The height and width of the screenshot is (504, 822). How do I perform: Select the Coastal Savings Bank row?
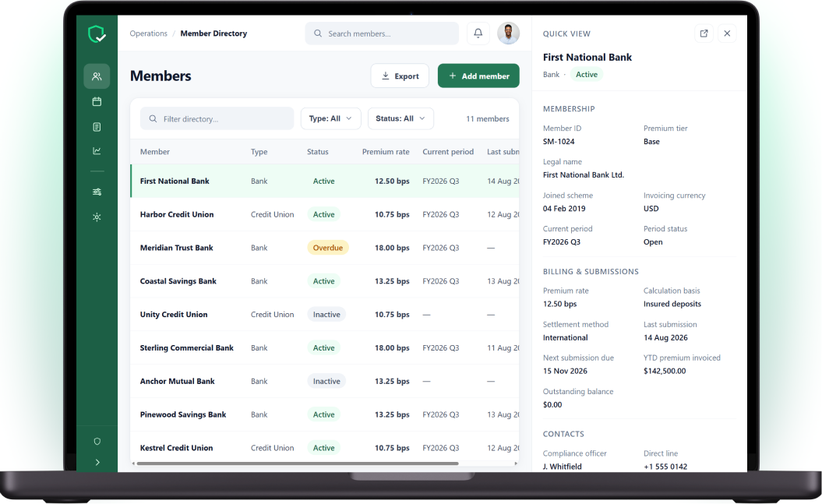click(x=325, y=281)
